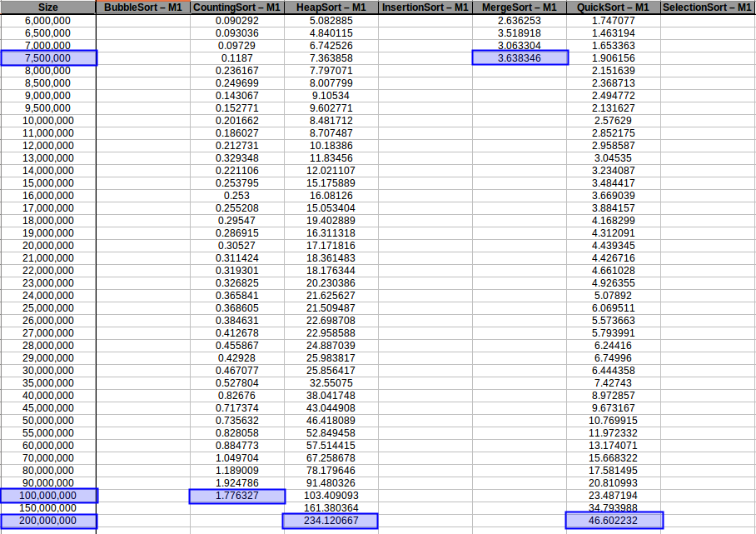
Task: Click CountingSort value 1.049704
Action: tap(236, 458)
